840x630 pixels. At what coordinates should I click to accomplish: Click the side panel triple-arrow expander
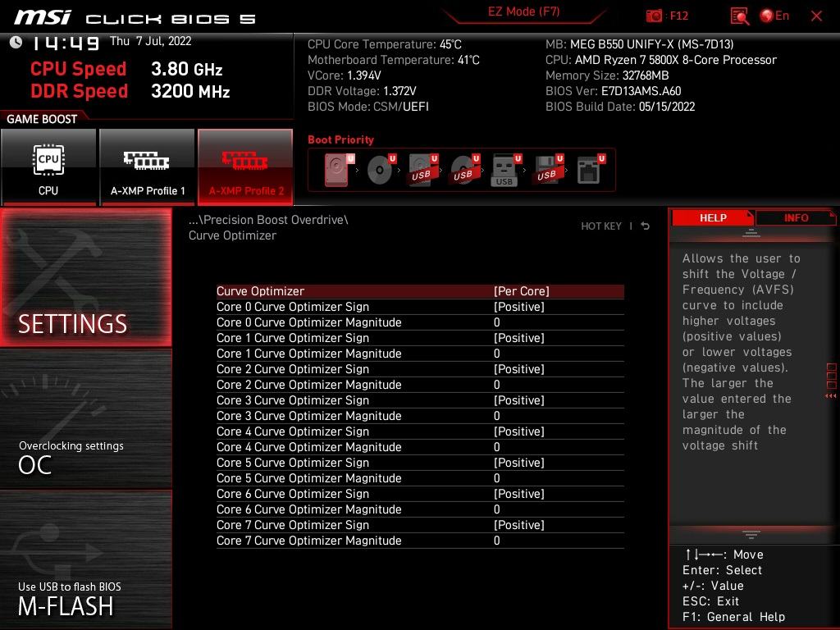click(x=831, y=396)
